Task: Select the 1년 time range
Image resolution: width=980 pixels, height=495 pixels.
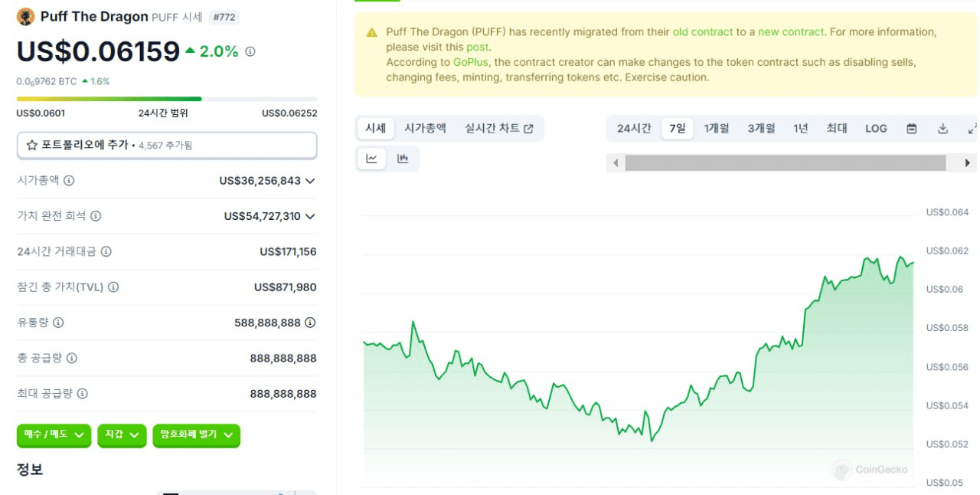Action: point(800,129)
